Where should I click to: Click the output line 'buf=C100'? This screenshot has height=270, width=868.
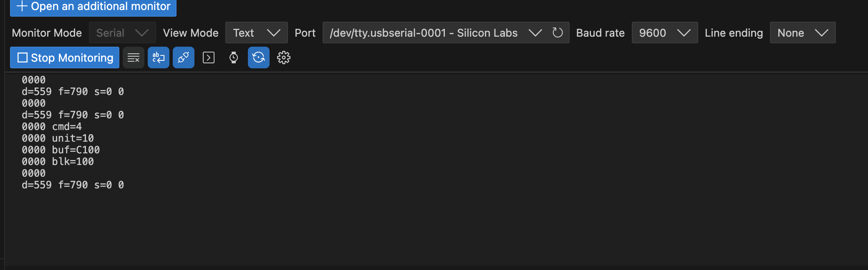[x=61, y=150]
